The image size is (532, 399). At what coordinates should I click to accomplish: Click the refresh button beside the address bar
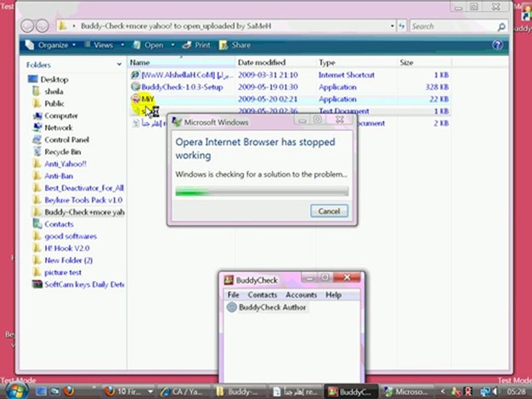pyautogui.click(x=402, y=26)
